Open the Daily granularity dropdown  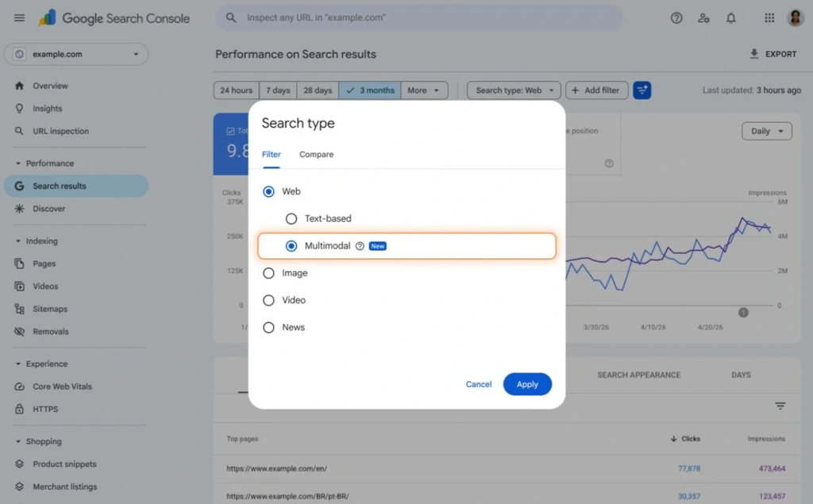point(767,131)
